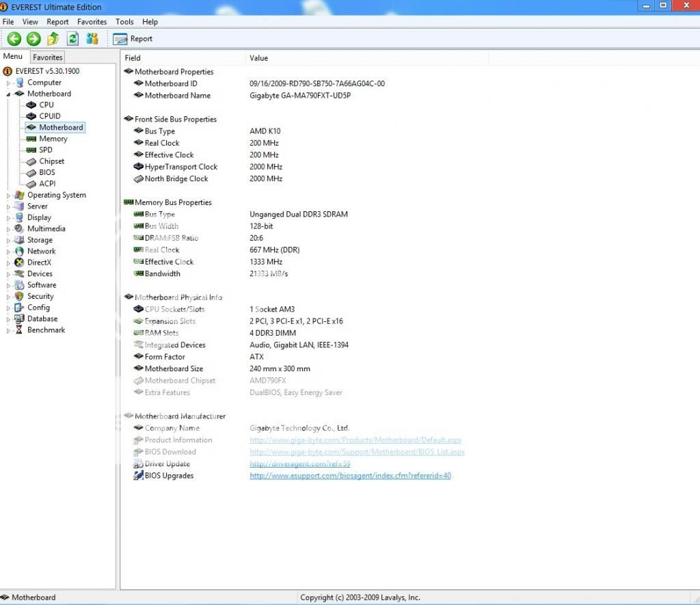700x605 pixels.
Task: Expand the Server tree node
Action: coord(8,206)
